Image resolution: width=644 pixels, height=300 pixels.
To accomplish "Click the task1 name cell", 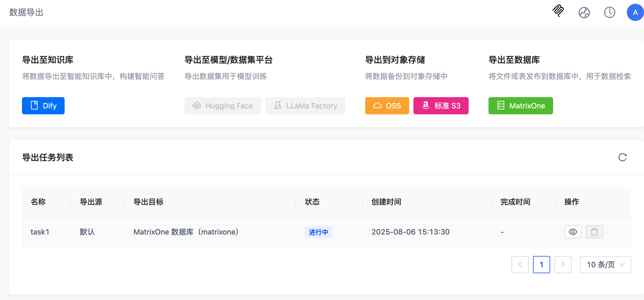I will [x=40, y=232].
